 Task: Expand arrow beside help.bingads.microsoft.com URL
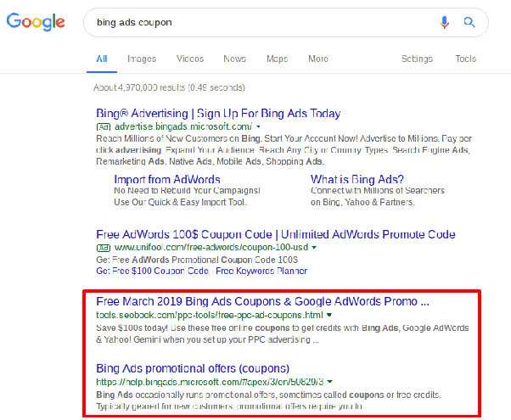[330, 382]
